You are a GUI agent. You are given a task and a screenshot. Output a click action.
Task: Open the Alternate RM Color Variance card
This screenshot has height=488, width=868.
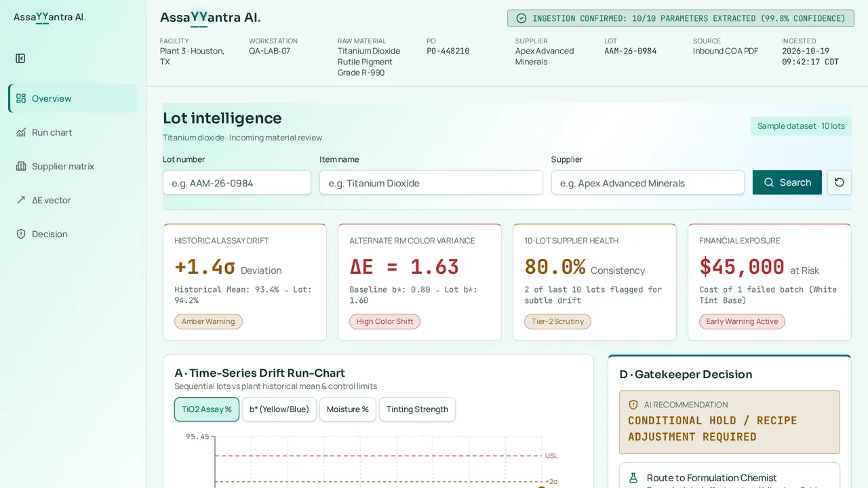(x=420, y=282)
